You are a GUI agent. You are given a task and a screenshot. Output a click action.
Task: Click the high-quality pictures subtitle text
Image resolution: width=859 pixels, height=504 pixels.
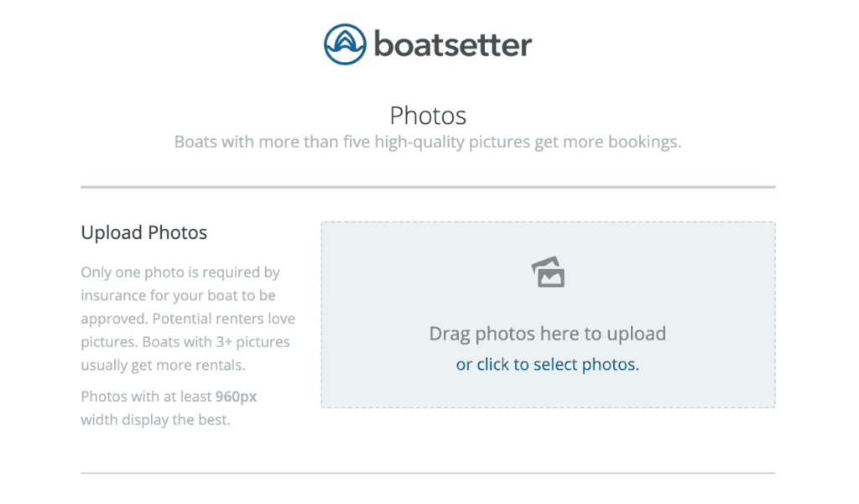point(428,141)
